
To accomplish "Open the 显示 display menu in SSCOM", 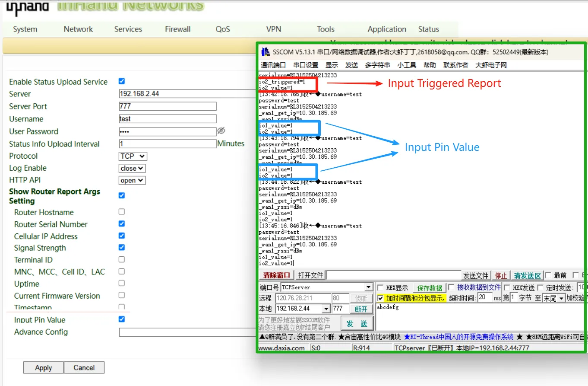I will point(332,65).
